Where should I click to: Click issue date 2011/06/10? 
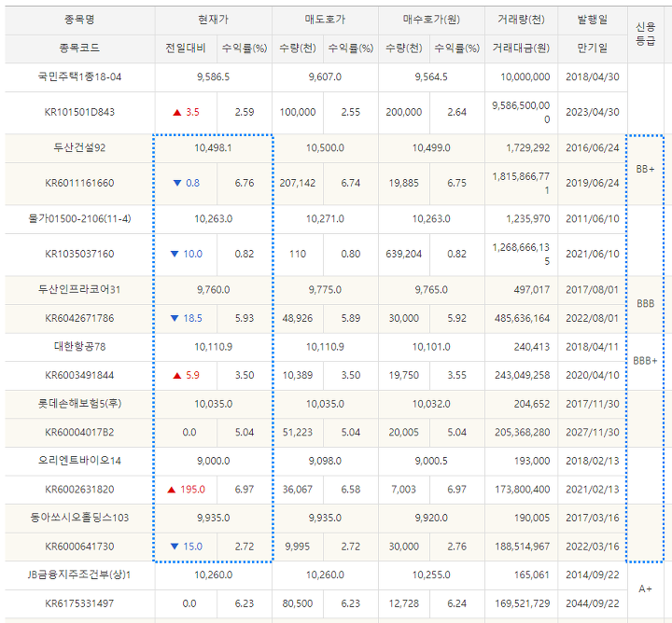point(593,219)
